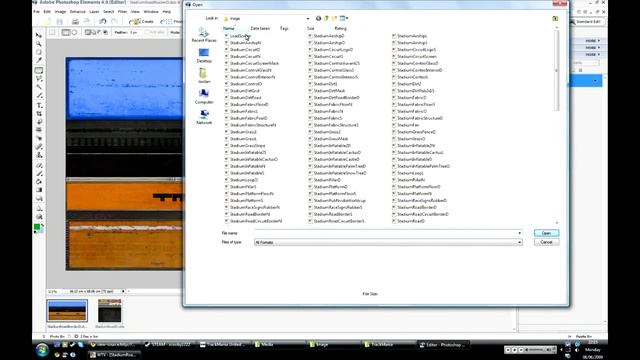Select the second Photo Bin thumbnail
Screen dimensions: 640x360
click(109, 311)
